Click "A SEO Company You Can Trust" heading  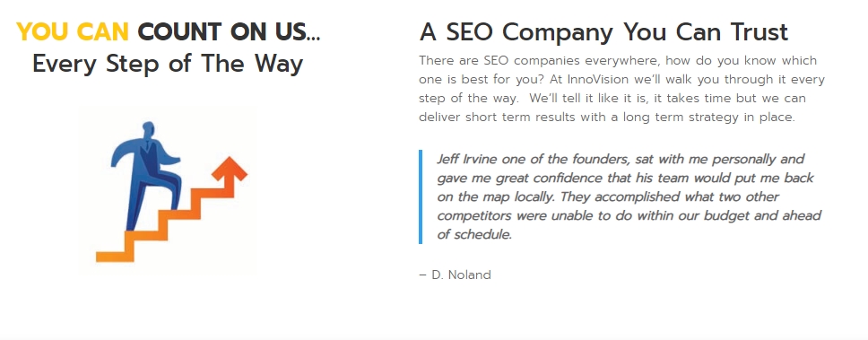(603, 32)
